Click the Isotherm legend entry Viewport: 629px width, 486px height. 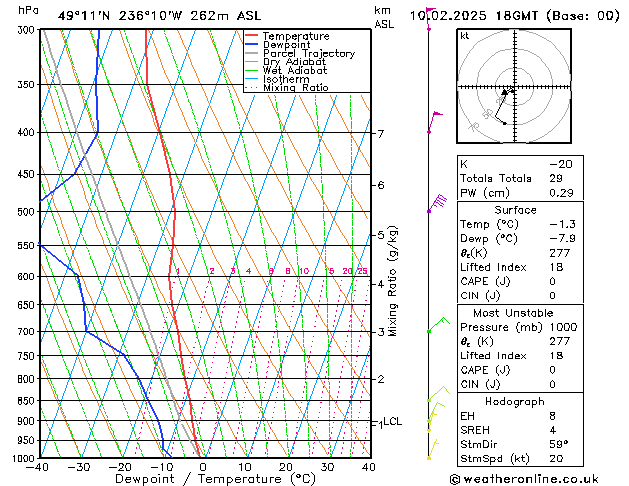(x=277, y=79)
